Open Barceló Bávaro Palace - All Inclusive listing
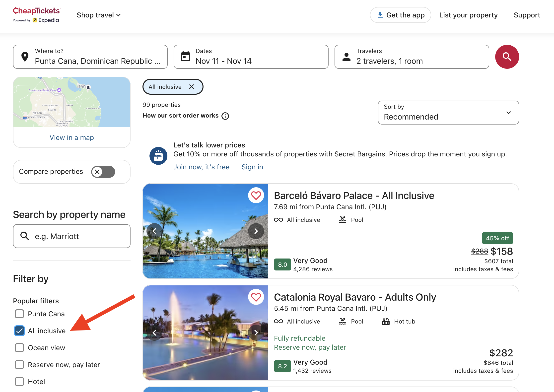Image resolution: width=554 pixels, height=392 pixels. tap(354, 196)
